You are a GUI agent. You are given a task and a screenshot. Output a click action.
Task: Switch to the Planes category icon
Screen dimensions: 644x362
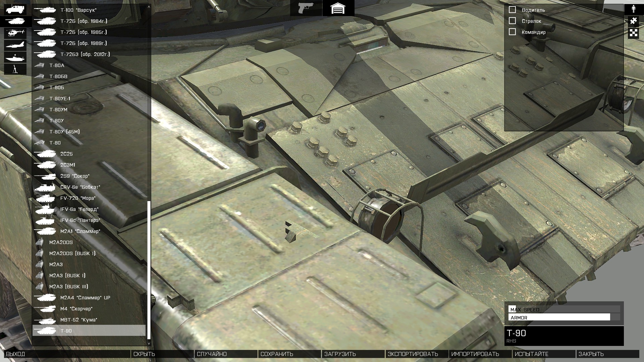point(15,45)
